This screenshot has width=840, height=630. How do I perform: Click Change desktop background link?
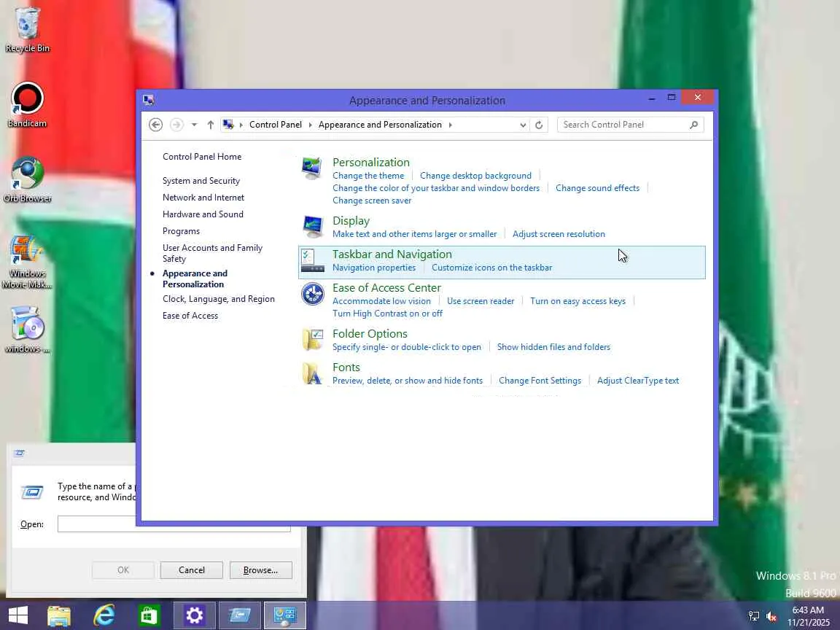tap(475, 176)
